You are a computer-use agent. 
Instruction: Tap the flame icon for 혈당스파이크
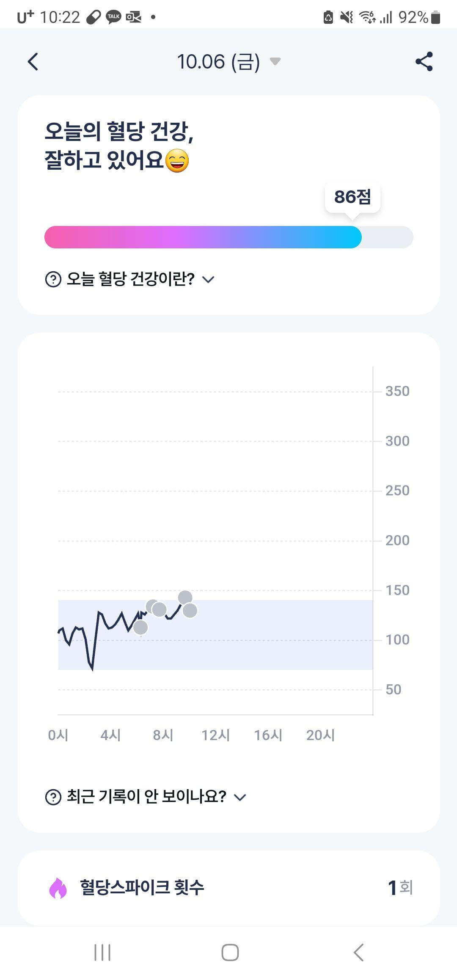58,888
